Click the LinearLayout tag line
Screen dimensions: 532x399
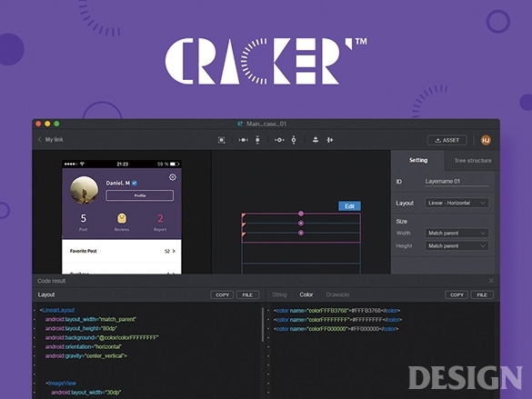point(57,310)
